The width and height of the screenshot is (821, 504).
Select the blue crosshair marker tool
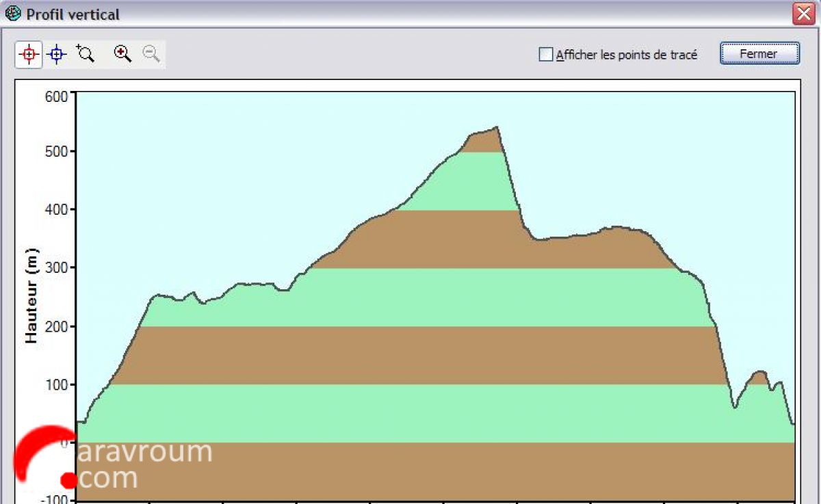tap(57, 54)
